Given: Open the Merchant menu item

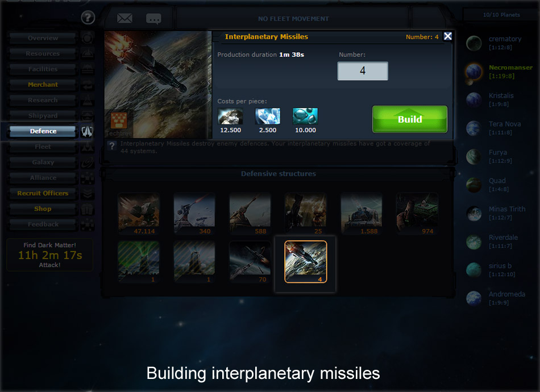Looking at the screenshot, I should pos(43,85).
